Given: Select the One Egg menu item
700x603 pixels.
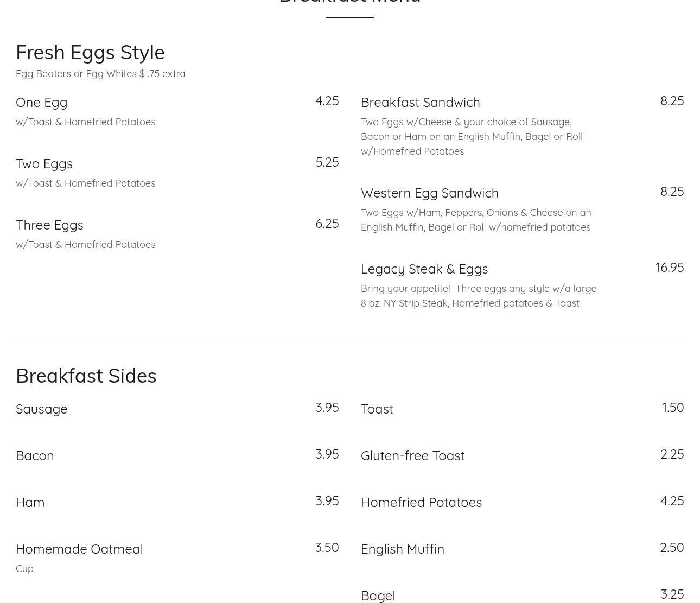Looking at the screenshot, I should (x=42, y=103).
